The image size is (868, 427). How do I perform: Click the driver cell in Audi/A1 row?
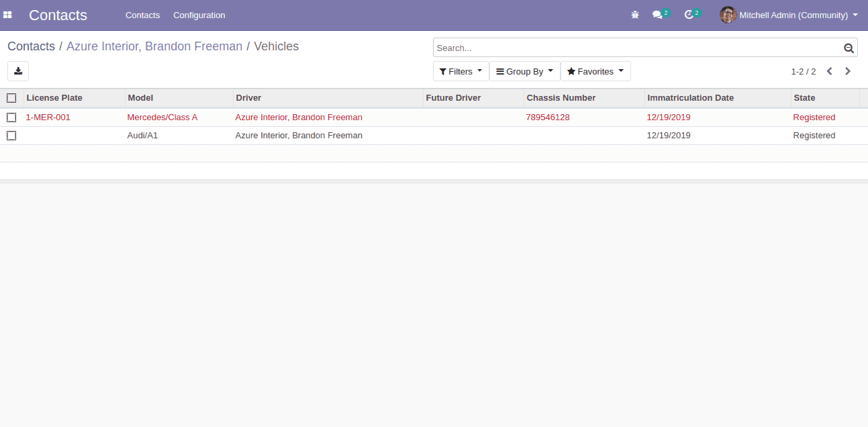pos(299,136)
